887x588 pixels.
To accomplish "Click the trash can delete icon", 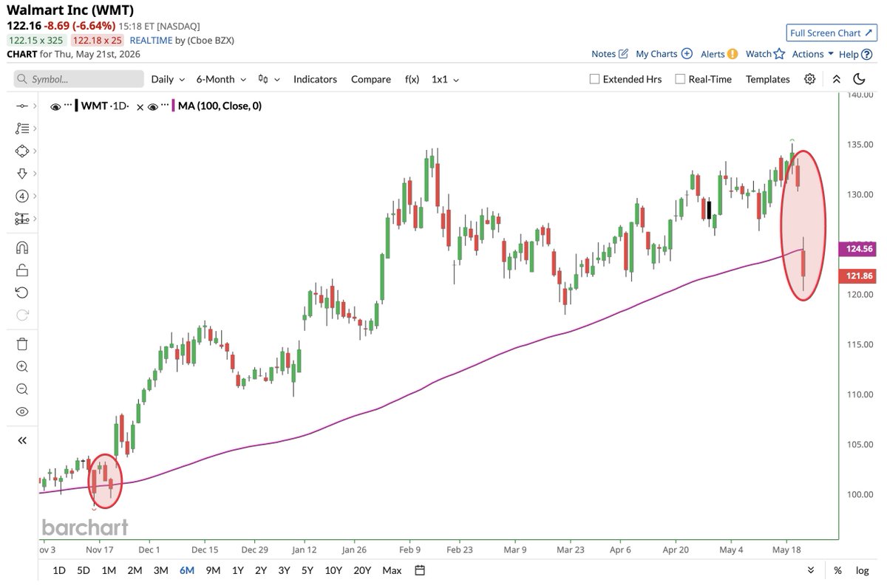I will click(21, 343).
